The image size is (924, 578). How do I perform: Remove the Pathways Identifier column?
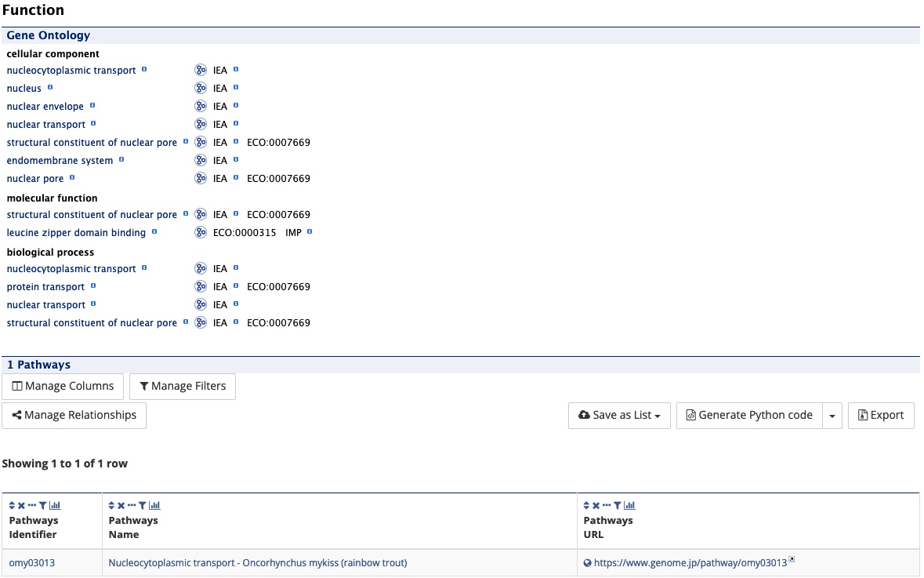point(21,505)
